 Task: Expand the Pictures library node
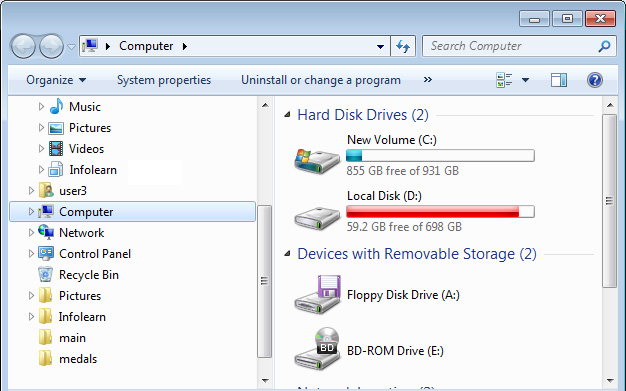click(x=41, y=127)
